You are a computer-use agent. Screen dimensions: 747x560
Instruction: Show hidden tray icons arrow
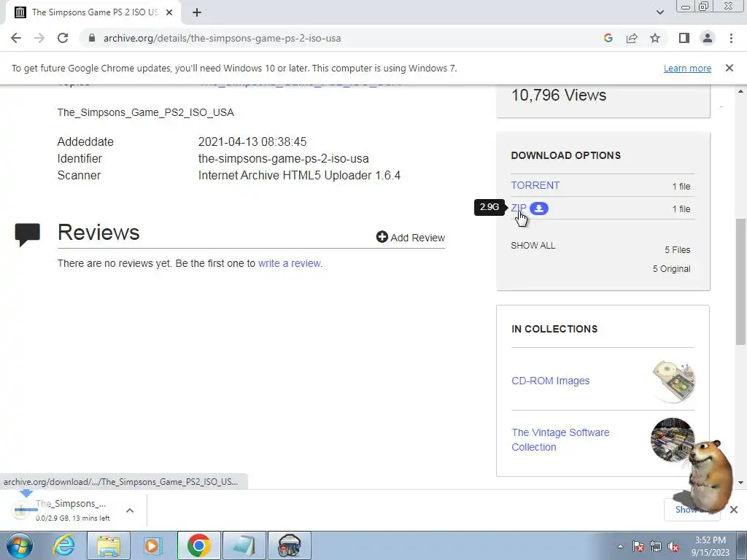click(x=620, y=546)
